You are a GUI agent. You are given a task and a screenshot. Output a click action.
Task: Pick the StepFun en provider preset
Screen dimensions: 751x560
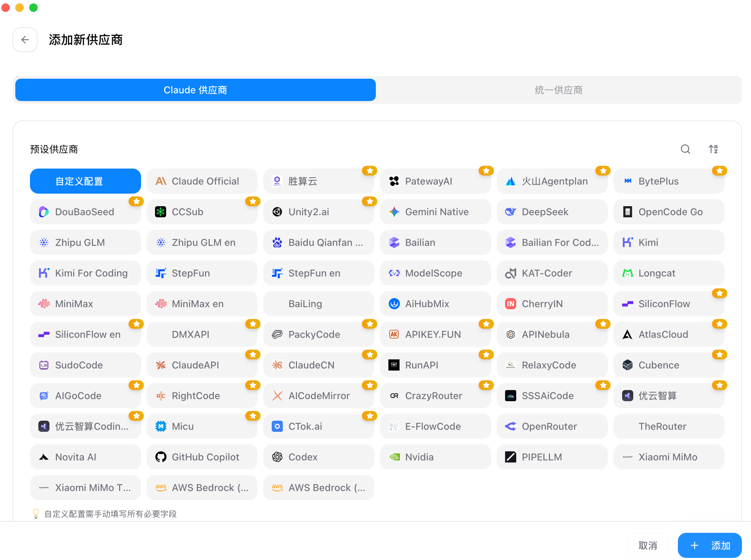[319, 273]
